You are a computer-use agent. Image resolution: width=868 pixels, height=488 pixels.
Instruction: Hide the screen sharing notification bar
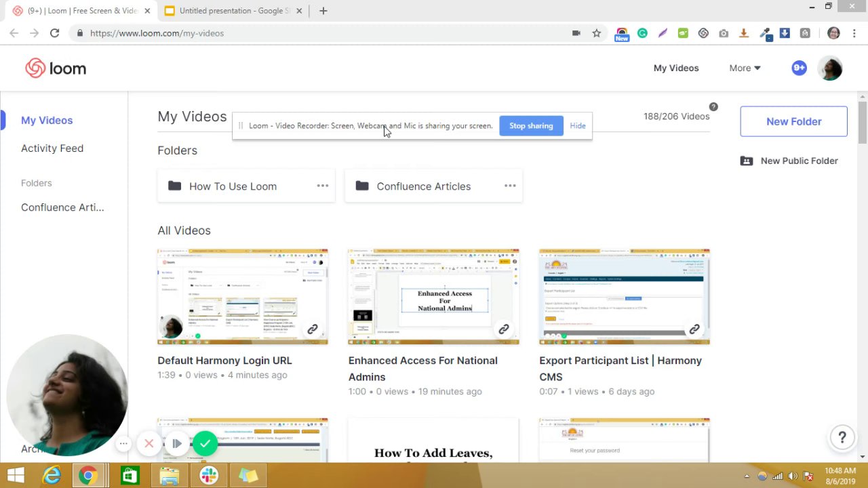pos(578,125)
